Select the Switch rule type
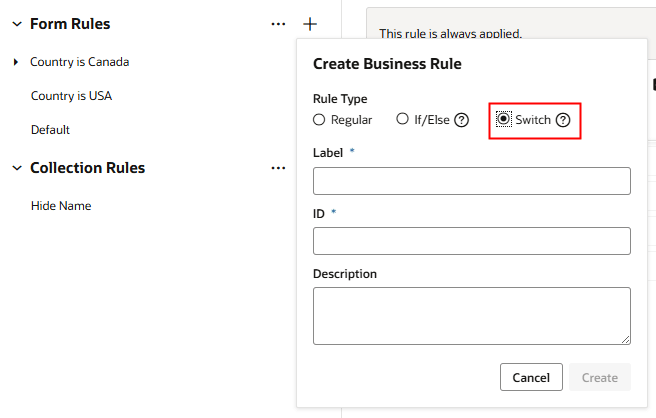Image resolution: width=656 pixels, height=418 pixels. click(504, 120)
